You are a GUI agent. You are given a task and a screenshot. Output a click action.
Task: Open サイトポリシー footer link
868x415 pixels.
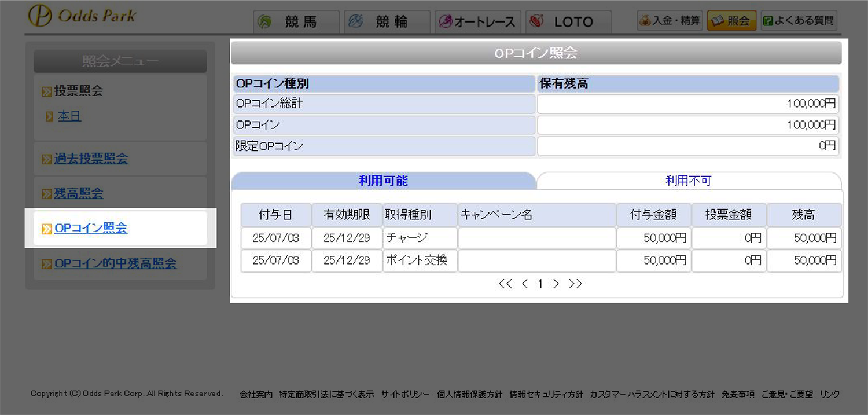pyautogui.click(x=405, y=394)
